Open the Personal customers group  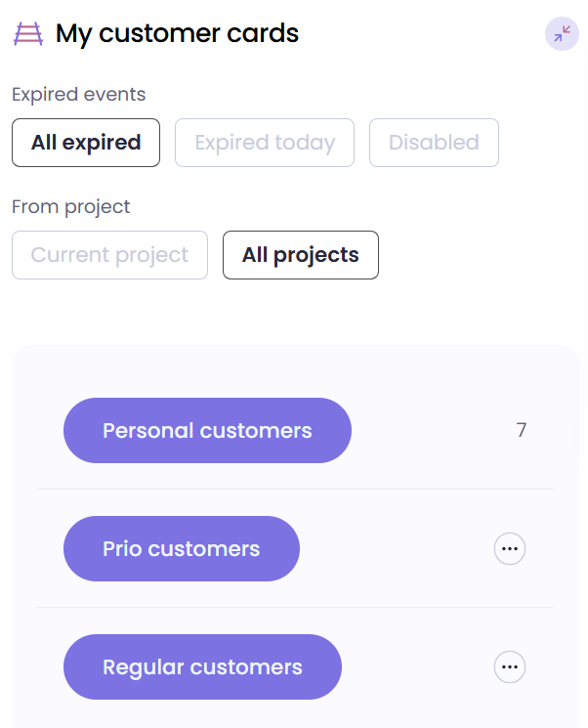click(207, 431)
